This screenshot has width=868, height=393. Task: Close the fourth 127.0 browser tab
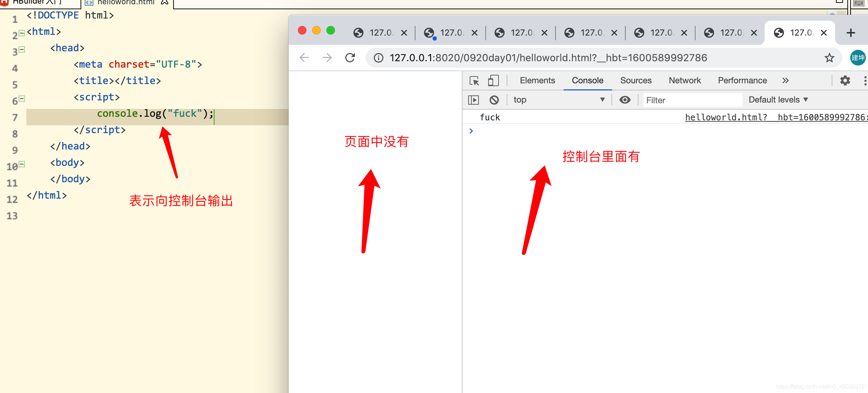click(614, 33)
